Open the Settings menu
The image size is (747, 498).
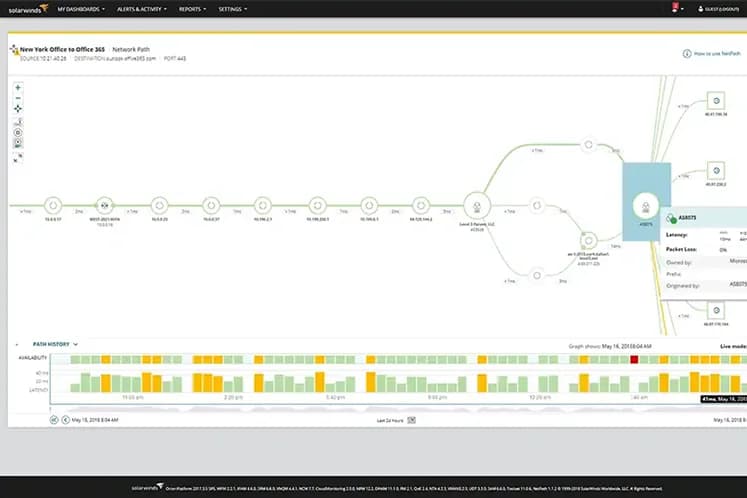pyautogui.click(x=232, y=9)
